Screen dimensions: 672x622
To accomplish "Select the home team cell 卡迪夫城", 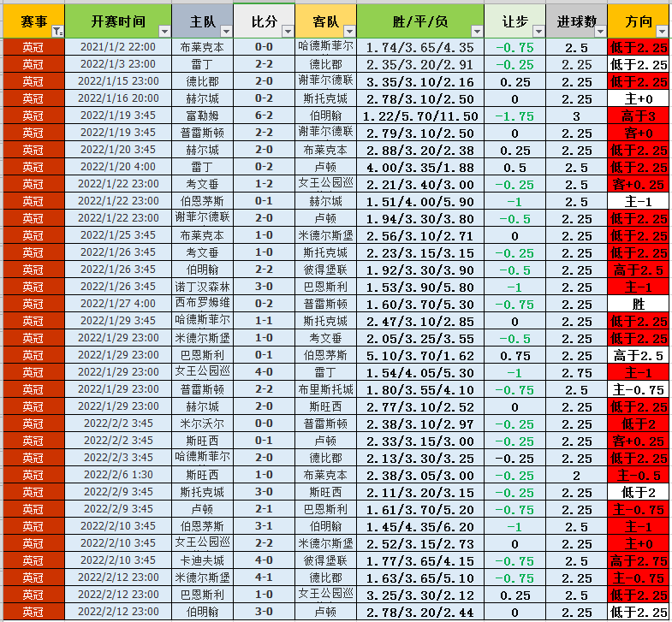I will point(202,560).
